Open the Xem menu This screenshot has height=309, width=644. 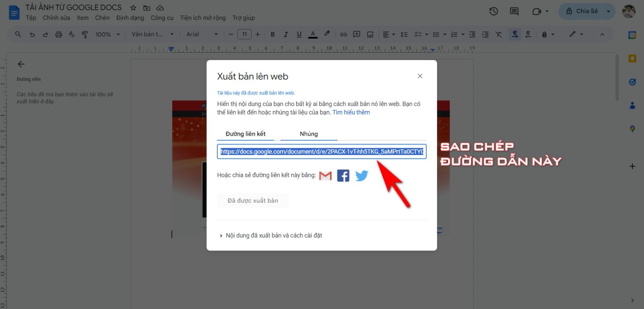[x=83, y=18]
